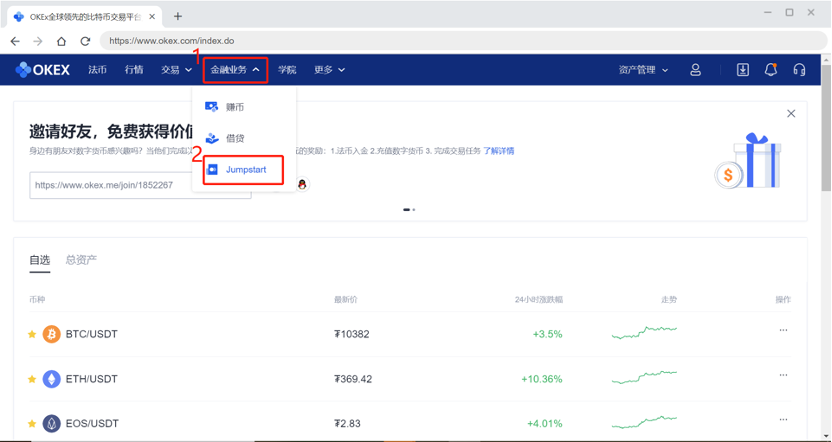Click the 24小时涨跌幅 column header
The width and height of the screenshot is (832, 442).
(x=539, y=300)
